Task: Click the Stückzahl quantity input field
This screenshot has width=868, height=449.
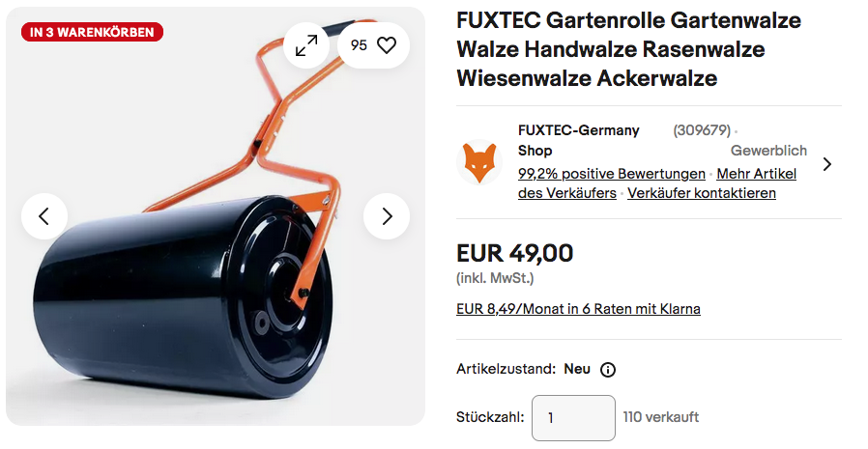Action: (573, 417)
